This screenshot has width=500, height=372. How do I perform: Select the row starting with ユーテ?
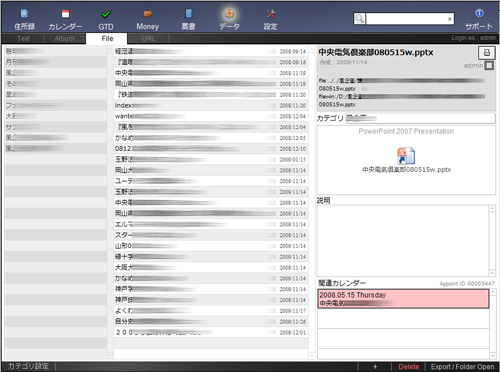[x=211, y=181]
